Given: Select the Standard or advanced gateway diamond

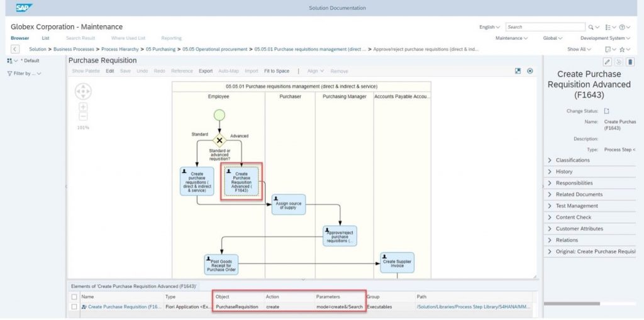Looking at the screenshot, I should tap(219, 140).
